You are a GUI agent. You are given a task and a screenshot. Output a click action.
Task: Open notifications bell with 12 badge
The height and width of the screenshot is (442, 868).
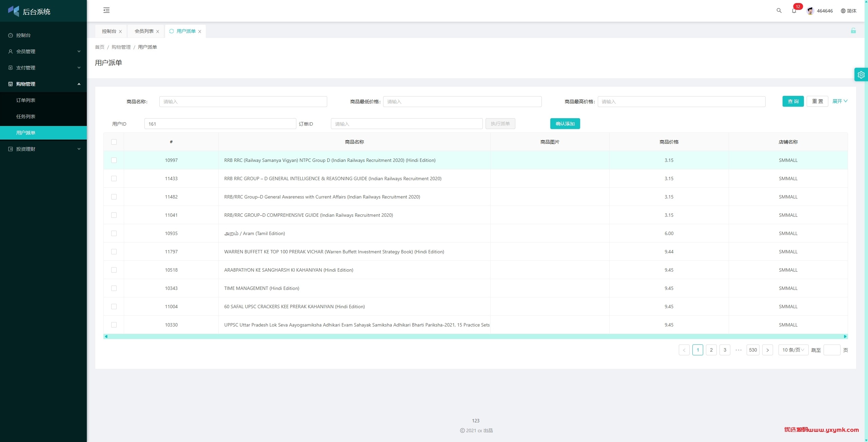tap(794, 10)
